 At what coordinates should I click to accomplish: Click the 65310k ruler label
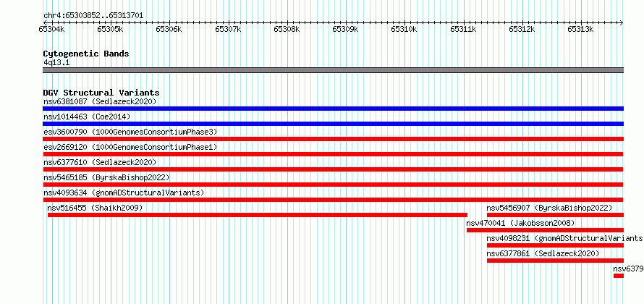click(404, 29)
